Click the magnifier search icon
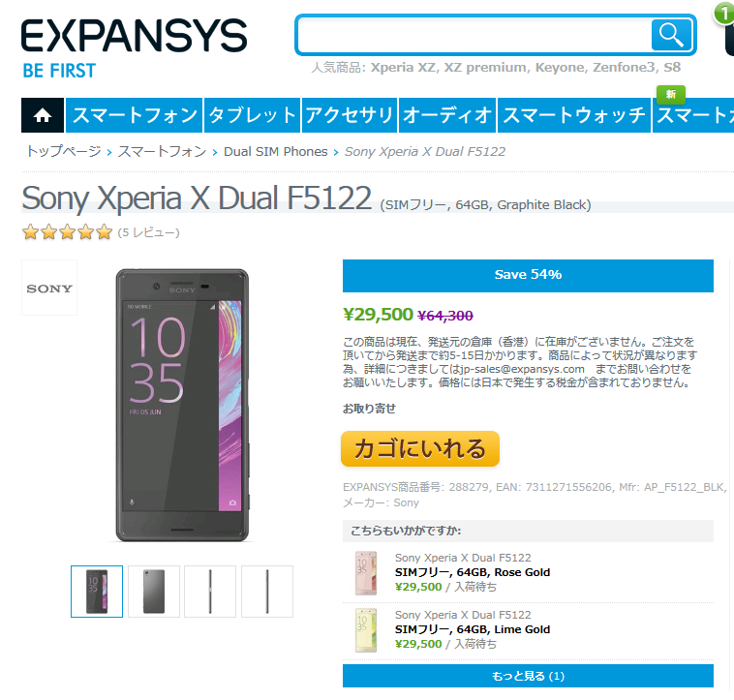 pos(671,35)
